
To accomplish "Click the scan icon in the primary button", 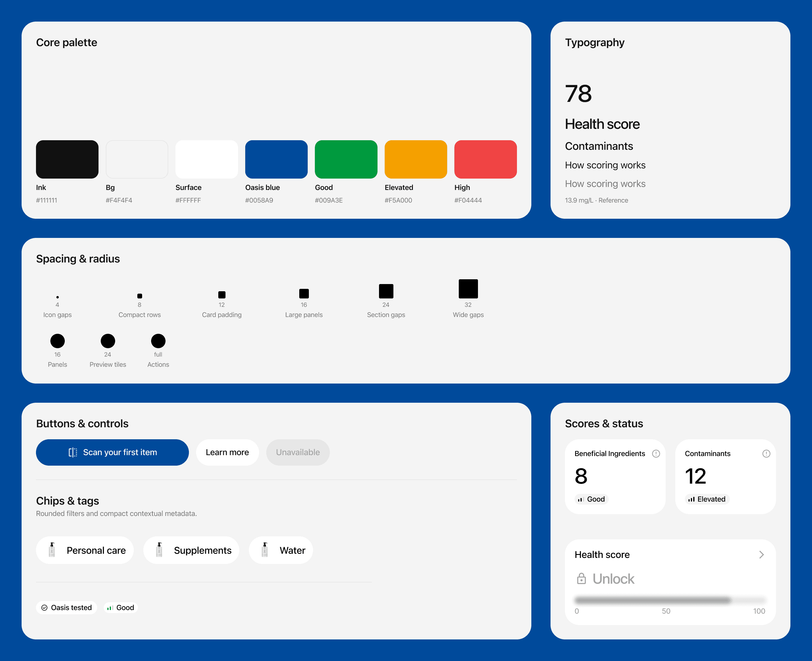I will (x=73, y=452).
